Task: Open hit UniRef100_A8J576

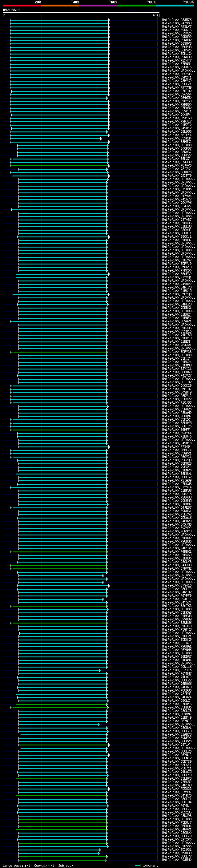Action: [177, 20]
